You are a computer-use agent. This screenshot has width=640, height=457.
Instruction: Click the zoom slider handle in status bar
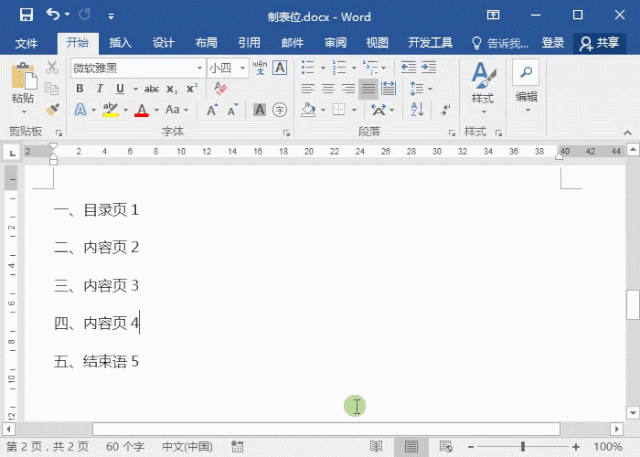[522, 446]
